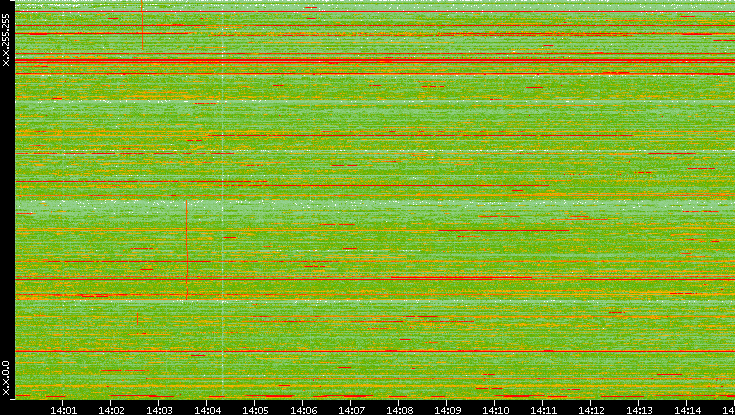Click the long vertical red streak after 14:03

tap(187, 250)
